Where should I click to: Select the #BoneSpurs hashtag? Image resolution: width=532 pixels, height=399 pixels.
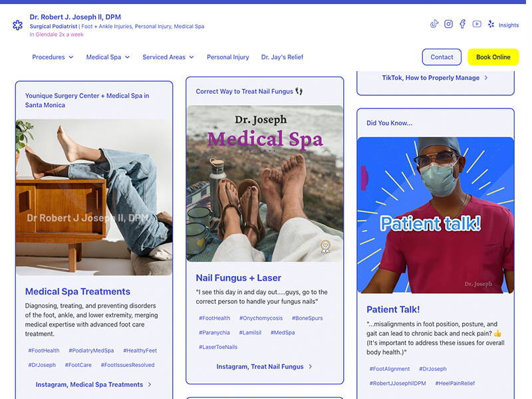pyautogui.click(x=307, y=319)
